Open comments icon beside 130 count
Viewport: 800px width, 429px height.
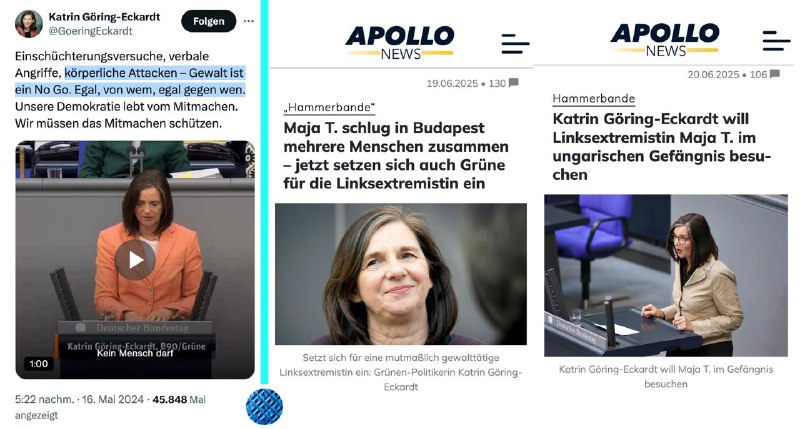[514, 83]
